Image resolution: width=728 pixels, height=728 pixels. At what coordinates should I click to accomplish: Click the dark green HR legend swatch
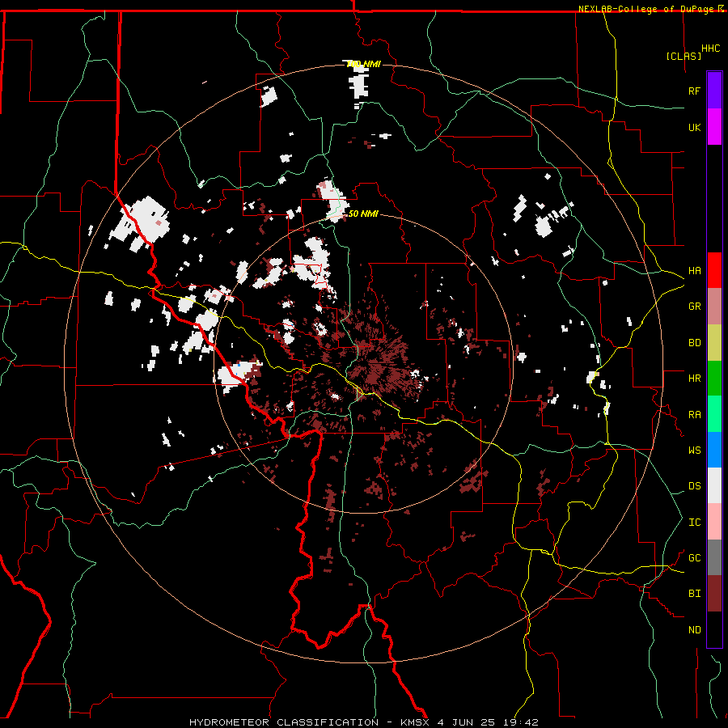point(714,378)
